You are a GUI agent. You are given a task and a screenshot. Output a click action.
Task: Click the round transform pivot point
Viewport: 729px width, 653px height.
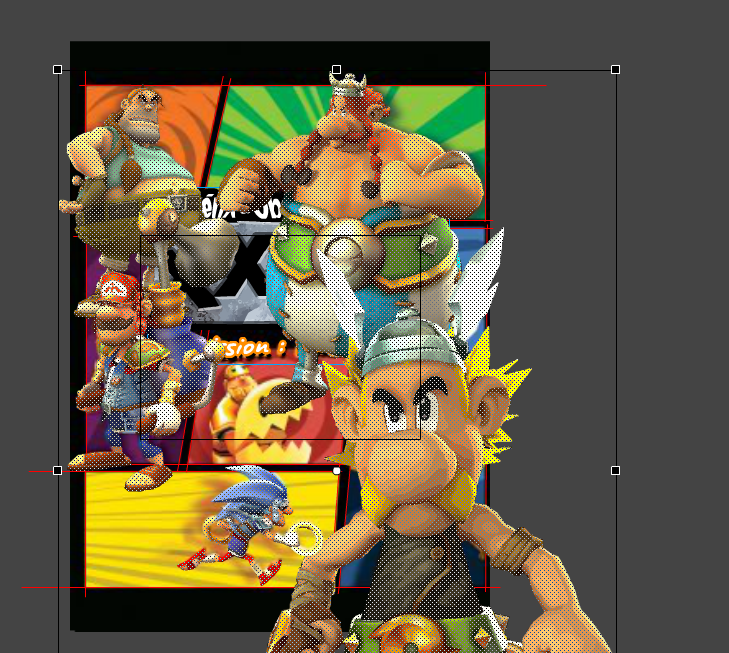pyautogui.click(x=337, y=471)
